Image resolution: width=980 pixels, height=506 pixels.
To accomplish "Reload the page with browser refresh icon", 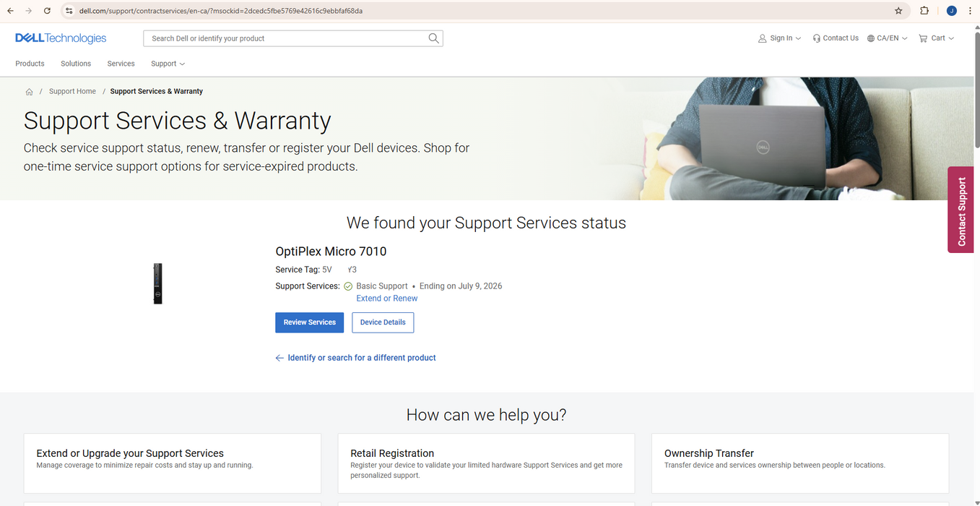I will 47,11.
